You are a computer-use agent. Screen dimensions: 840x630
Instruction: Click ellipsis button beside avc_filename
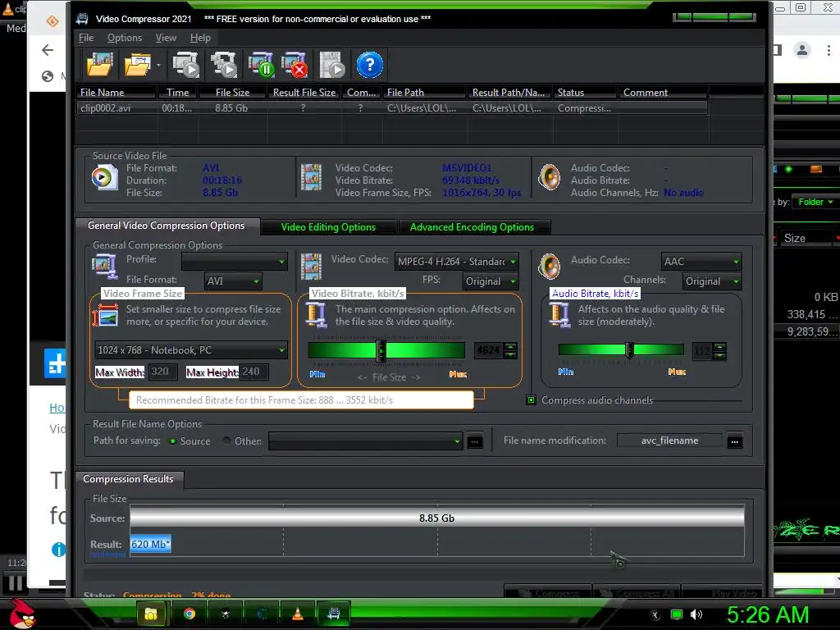[x=734, y=442]
